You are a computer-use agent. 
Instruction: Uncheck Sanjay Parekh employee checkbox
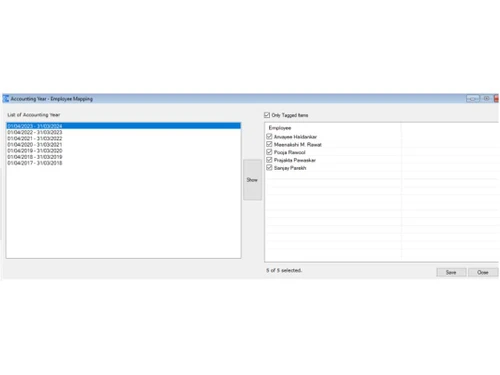[269, 168]
